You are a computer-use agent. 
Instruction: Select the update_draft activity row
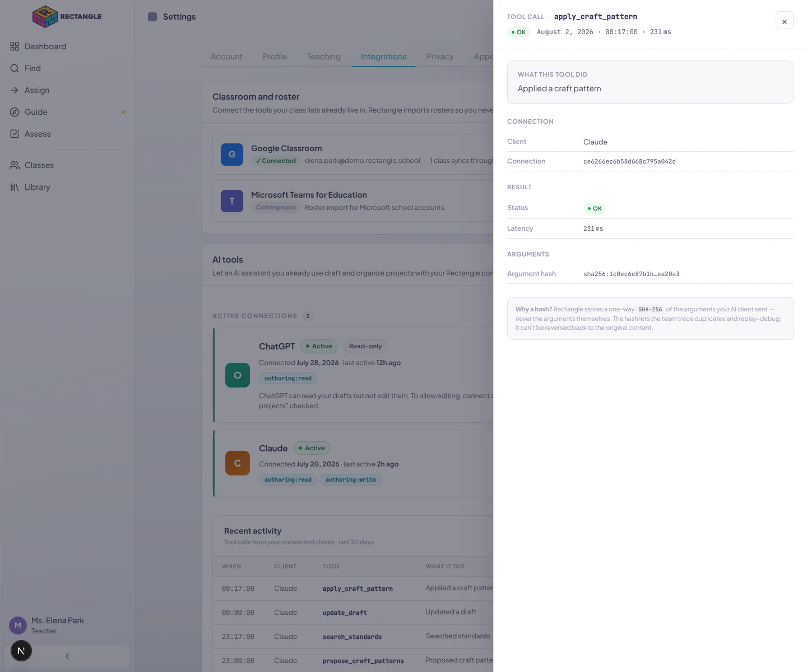coord(353,613)
